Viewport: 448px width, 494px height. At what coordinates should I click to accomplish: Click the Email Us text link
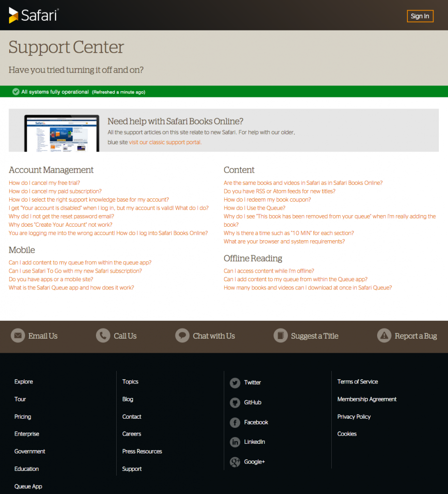(43, 336)
